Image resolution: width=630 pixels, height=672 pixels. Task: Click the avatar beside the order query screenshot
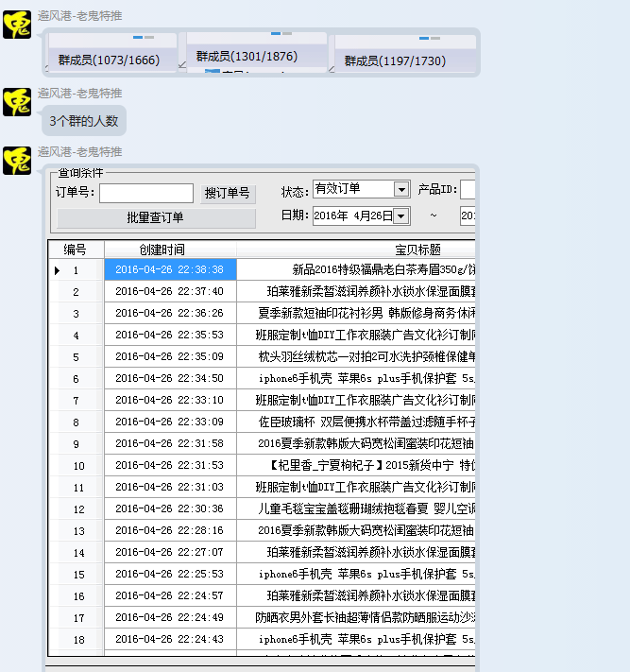pyautogui.click(x=17, y=161)
